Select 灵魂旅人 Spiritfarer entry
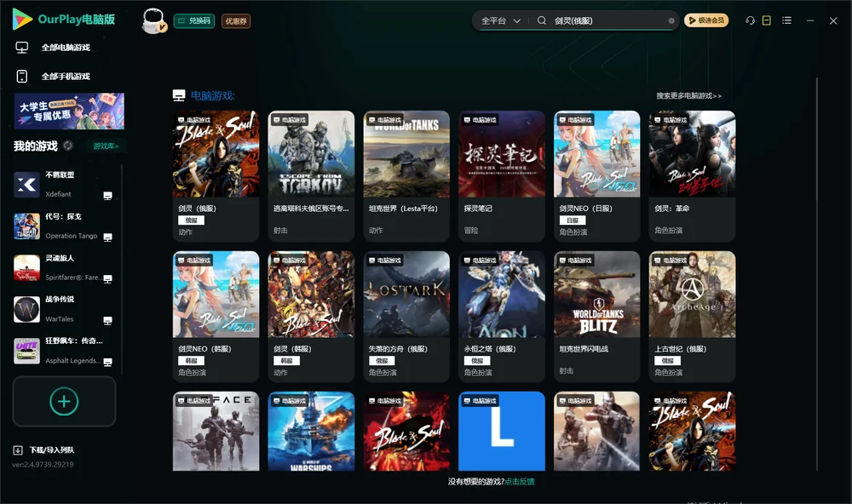 tap(64, 267)
